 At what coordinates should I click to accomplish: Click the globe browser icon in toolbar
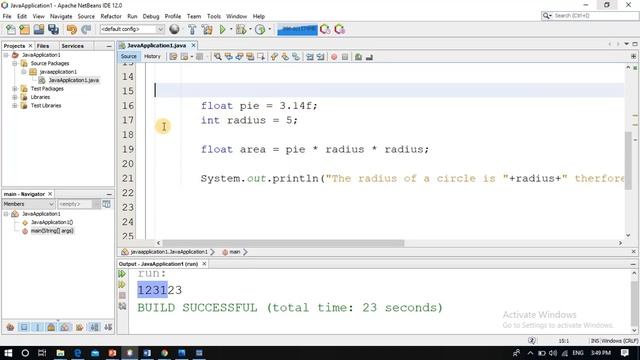coord(174,29)
